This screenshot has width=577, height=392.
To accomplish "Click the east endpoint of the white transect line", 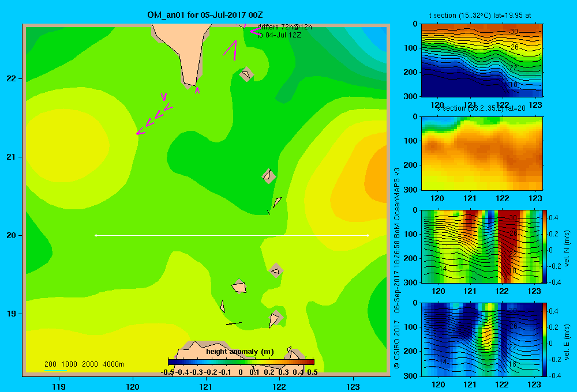I will 368,235.
